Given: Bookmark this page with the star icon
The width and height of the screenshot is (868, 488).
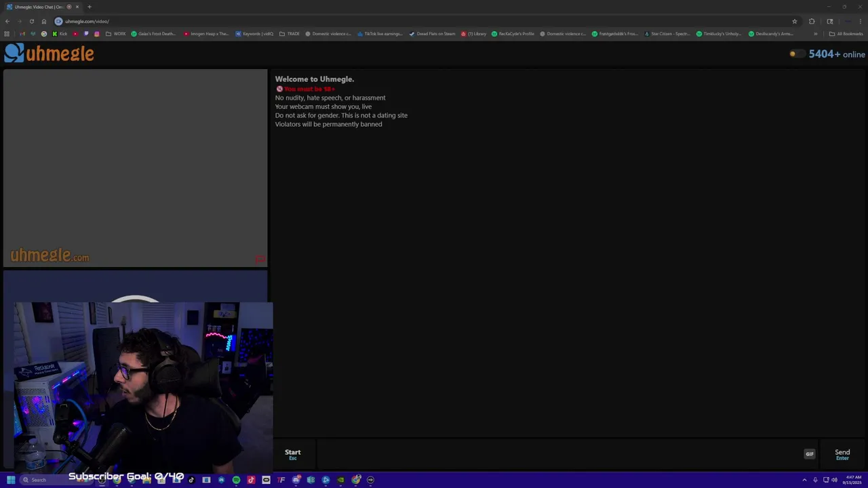Looking at the screenshot, I should tap(795, 21).
